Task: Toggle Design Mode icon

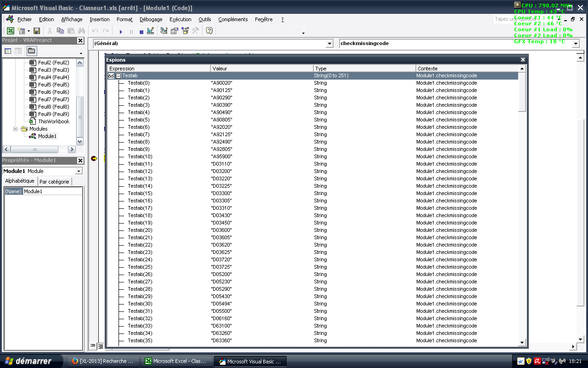Action: [x=151, y=31]
